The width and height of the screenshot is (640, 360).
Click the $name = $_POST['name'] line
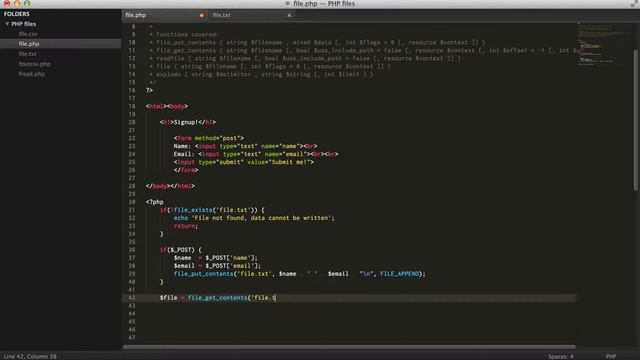(216, 258)
